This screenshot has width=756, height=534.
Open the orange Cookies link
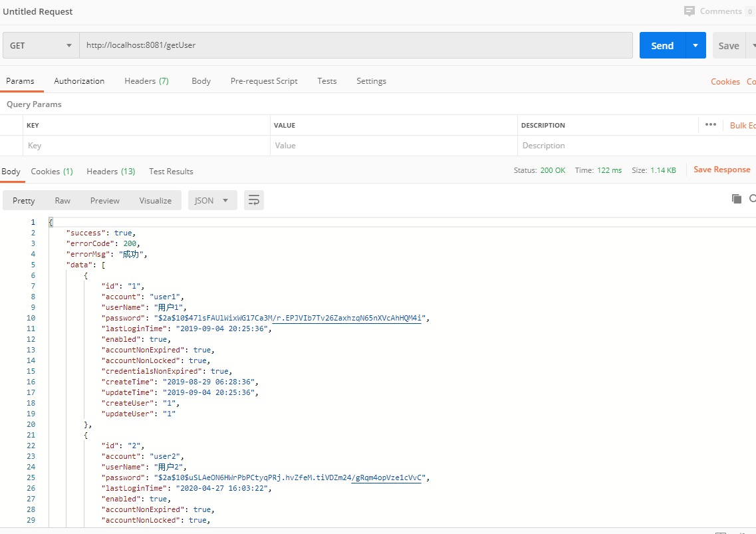click(x=725, y=82)
